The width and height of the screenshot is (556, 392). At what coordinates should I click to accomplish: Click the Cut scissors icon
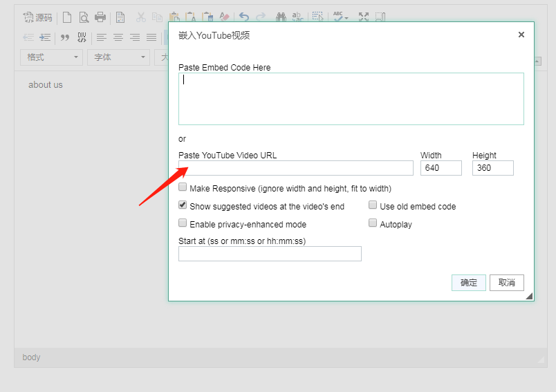click(141, 17)
